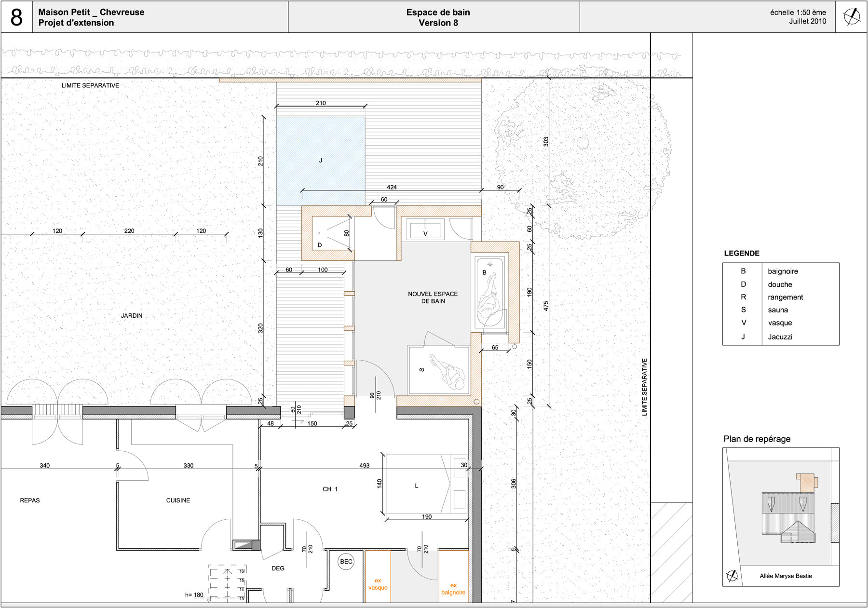Click the '65' dimension near bathtub
868x608 pixels.
pyautogui.click(x=495, y=348)
